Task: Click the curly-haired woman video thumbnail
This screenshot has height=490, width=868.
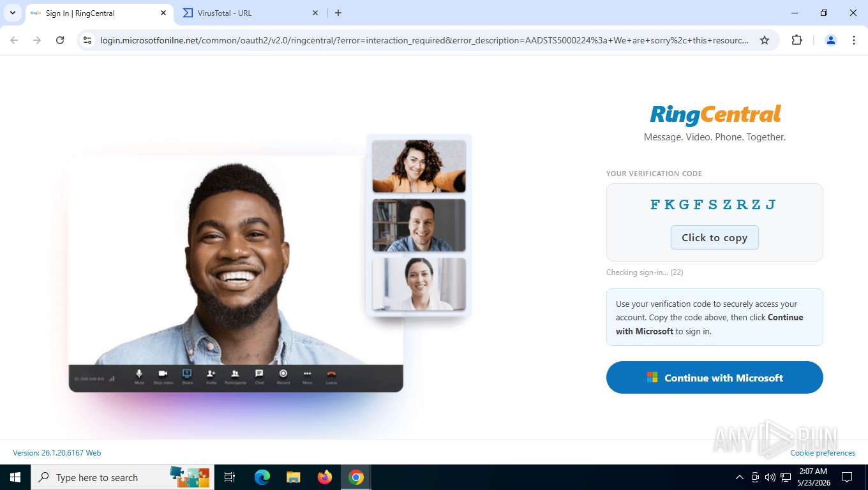Action: point(419,166)
